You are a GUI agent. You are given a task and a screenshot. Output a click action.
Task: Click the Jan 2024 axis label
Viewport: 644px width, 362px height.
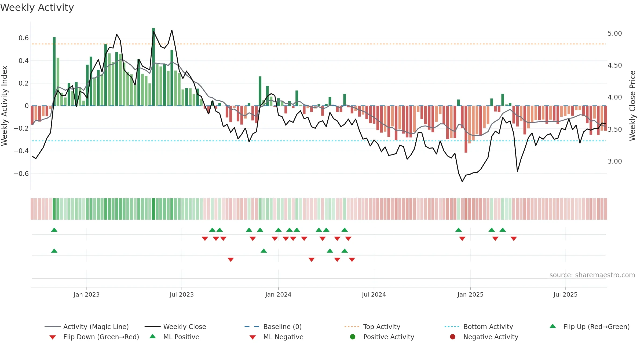coord(278,294)
